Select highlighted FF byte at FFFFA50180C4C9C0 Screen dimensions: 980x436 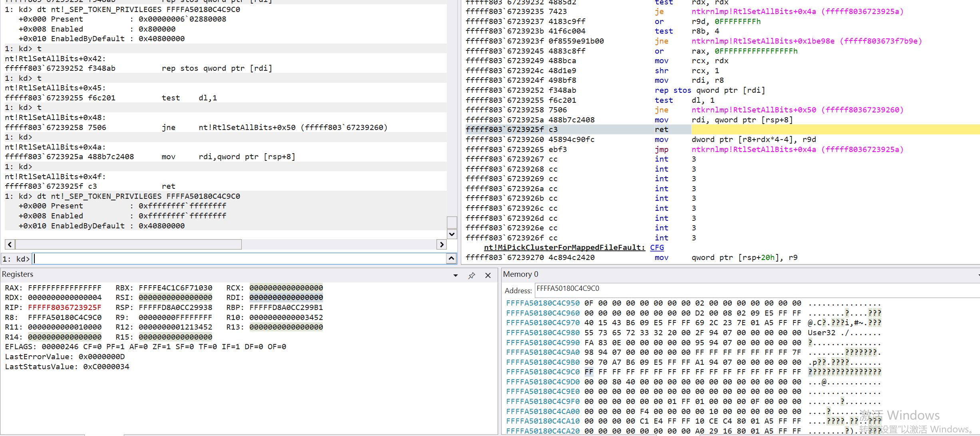tap(589, 372)
